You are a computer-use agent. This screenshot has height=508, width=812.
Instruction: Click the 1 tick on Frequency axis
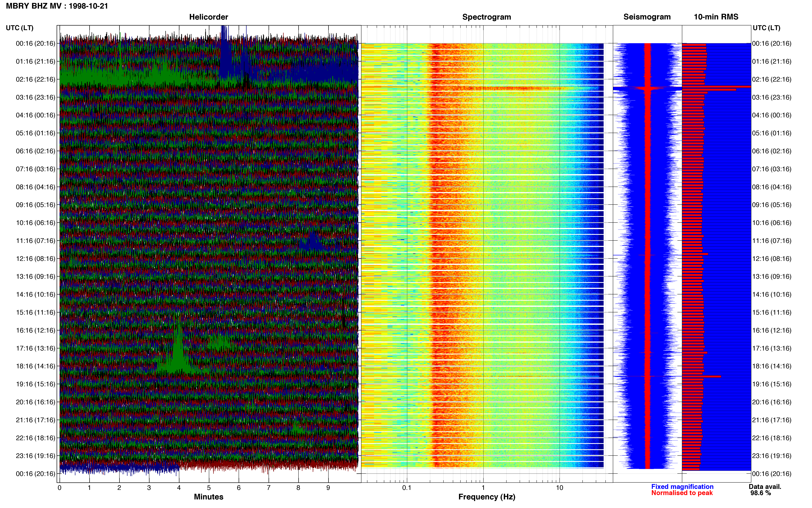coord(483,488)
